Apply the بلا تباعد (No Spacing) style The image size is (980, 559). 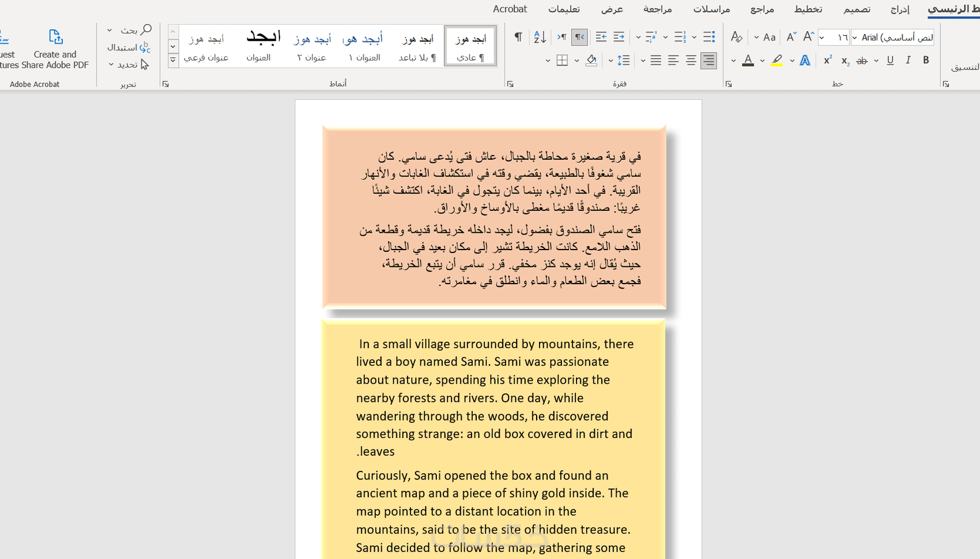417,46
